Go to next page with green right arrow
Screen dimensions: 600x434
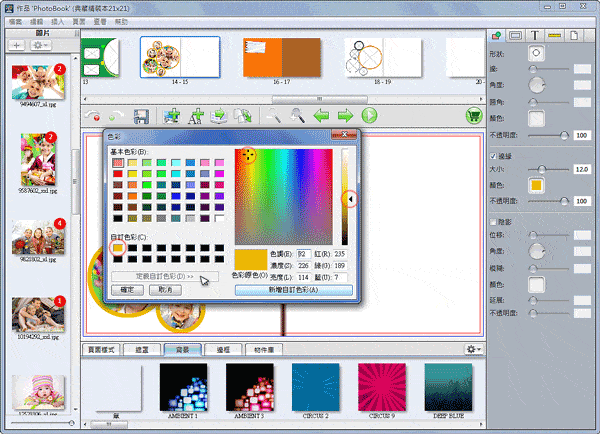click(x=346, y=116)
